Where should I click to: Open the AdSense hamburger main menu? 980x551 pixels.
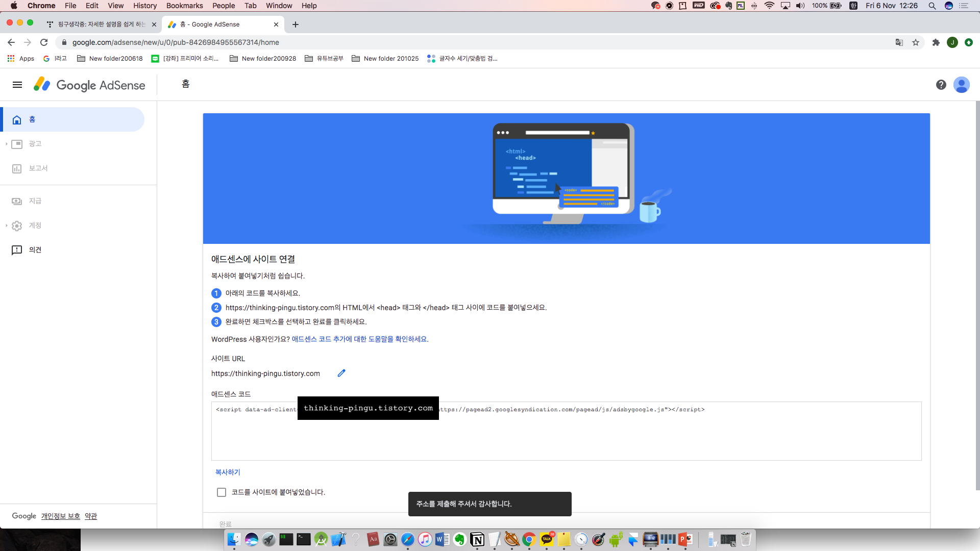[17, 85]
